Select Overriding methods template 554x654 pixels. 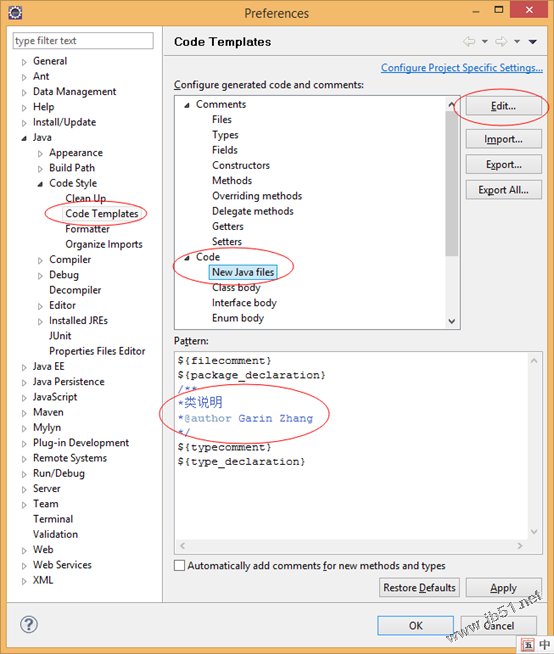[x=257, y=196]
